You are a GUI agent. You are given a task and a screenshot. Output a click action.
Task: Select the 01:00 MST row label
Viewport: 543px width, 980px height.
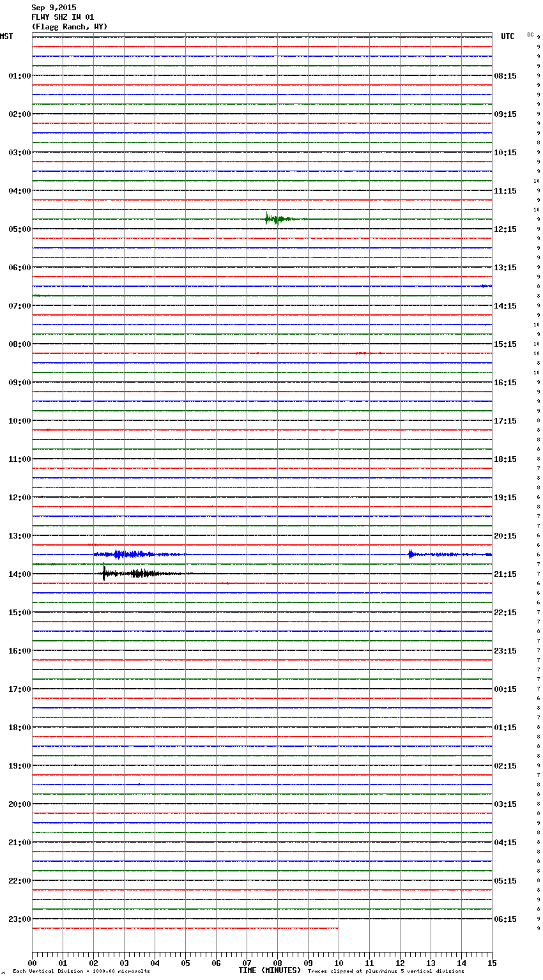pyautogui.click(x=20, y=76)
